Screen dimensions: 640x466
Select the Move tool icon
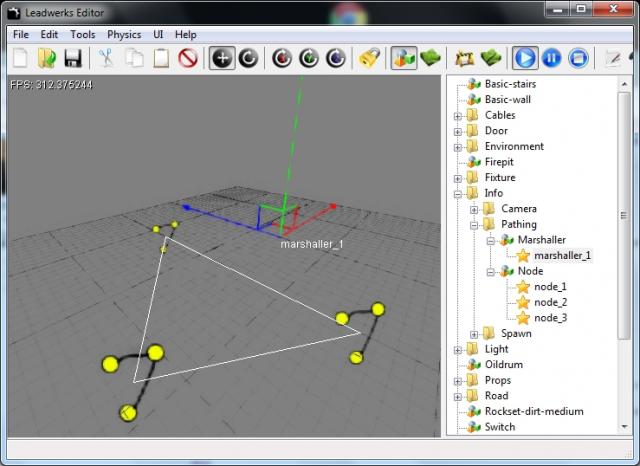coord(223,58)
